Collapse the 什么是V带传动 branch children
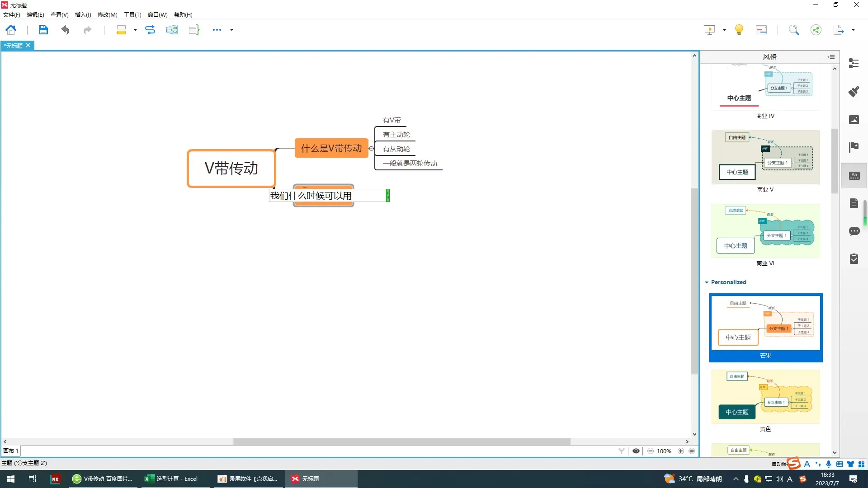This screenshot has height=488, width=868. coord(371,148)
